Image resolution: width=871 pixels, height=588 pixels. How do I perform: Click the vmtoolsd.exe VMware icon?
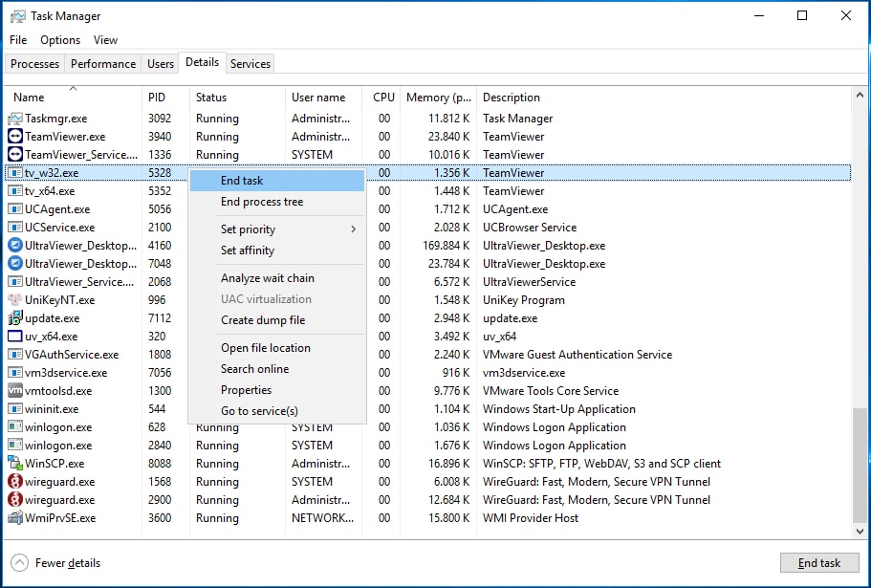coord(15,391)
